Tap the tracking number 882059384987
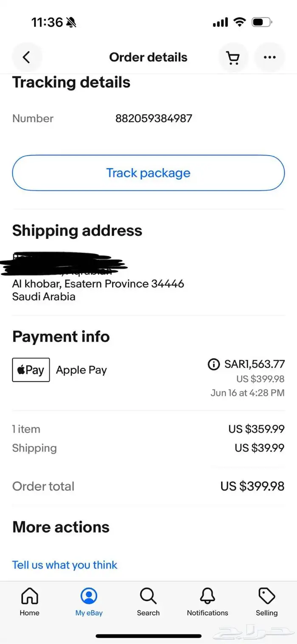This screenshot has width=297, height=644. (x=154, y=118)
